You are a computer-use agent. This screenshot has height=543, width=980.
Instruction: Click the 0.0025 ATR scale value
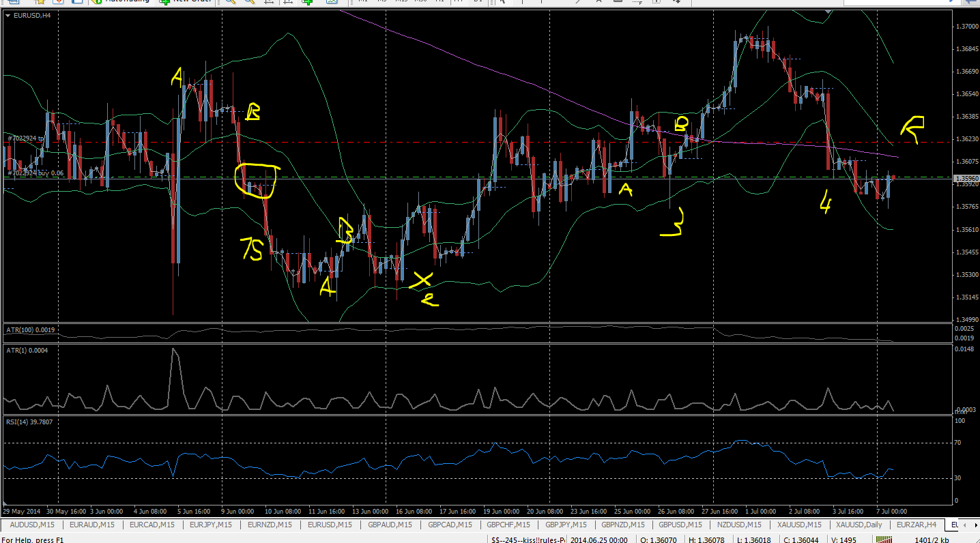[x=966, y=329]
